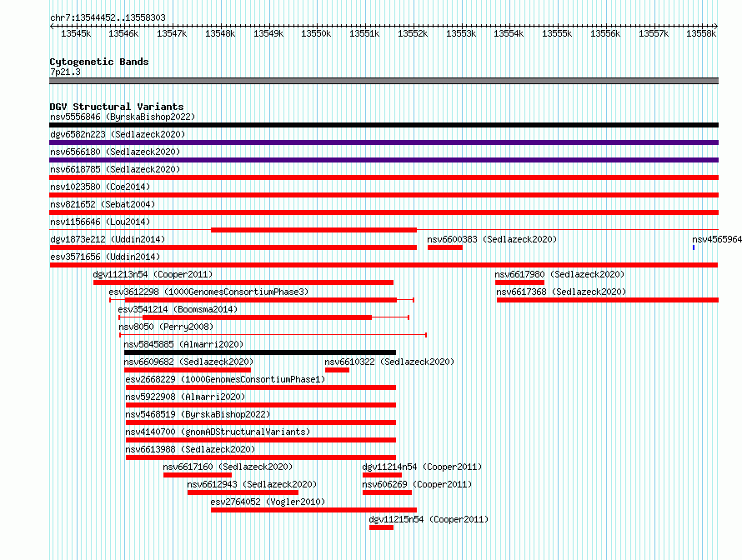Click the esv3612298 (1000GenomesConsortiumPhase3) label
742x560 pixels.
tap(208, 292)
